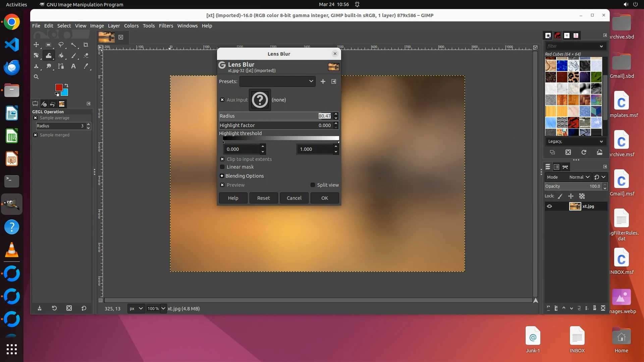Open the layer Mode Normal dropdown
Viewport: 644px width, 362px height.
coord(579,177)
